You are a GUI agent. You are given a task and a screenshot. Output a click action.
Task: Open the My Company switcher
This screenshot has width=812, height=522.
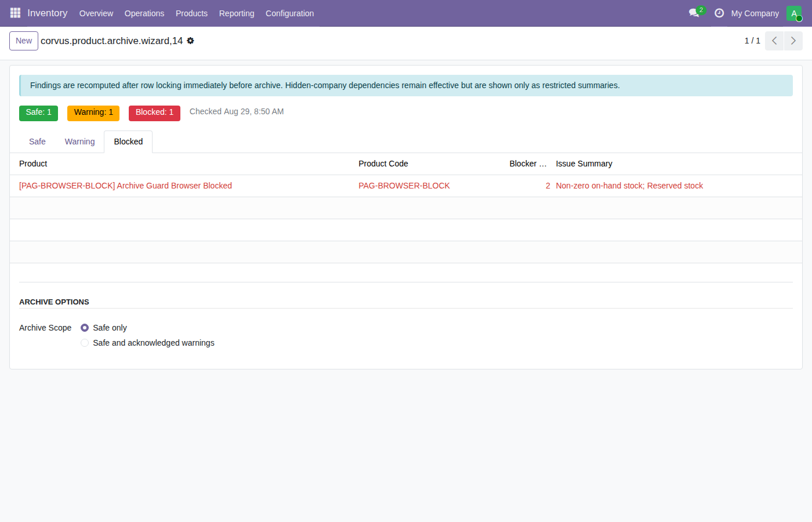click(x=755, y=13)
